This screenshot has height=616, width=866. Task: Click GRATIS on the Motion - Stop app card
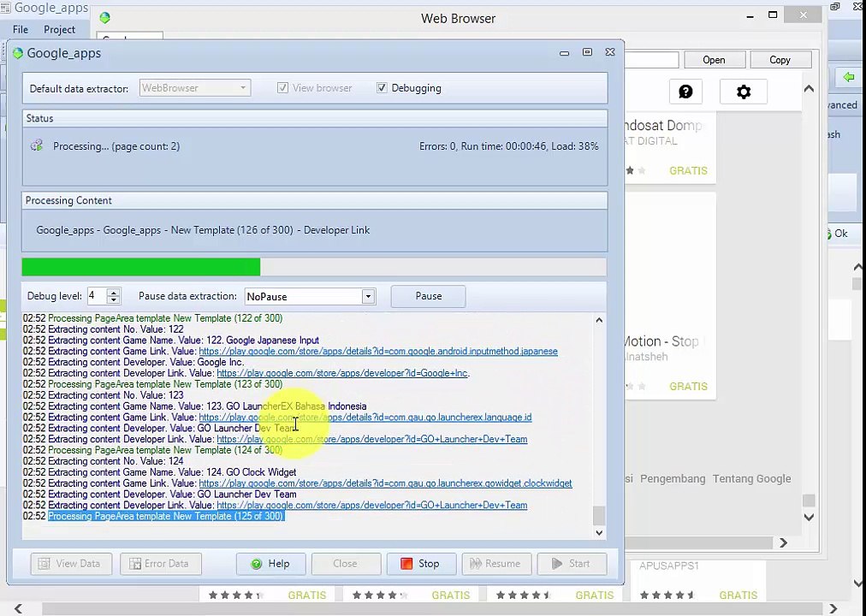pos(688,387)
